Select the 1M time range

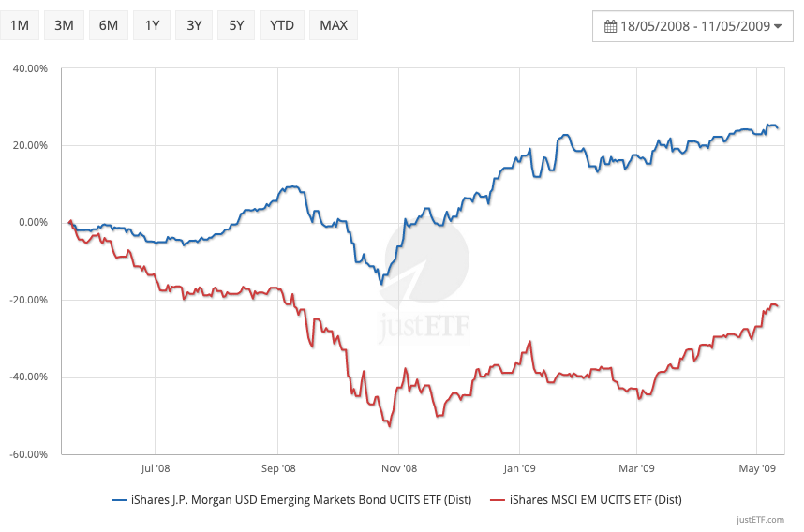19,25
